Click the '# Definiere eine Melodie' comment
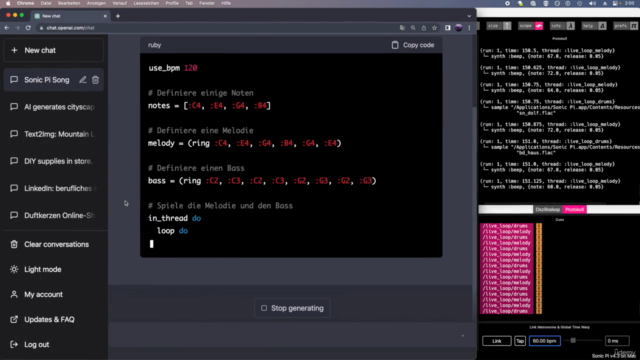The width and height of the screenshot is (640, 360). (x=201, y=131)
